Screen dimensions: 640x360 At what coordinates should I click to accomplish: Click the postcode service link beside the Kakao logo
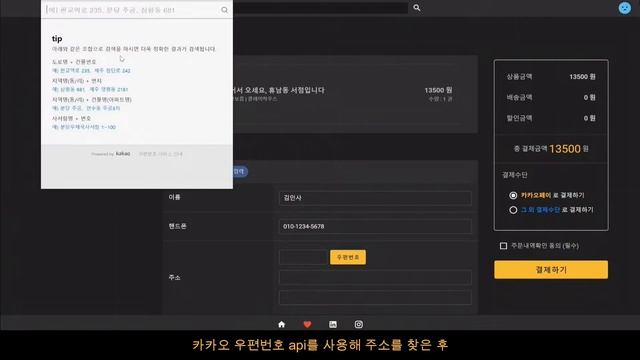[x=161, y=154]
